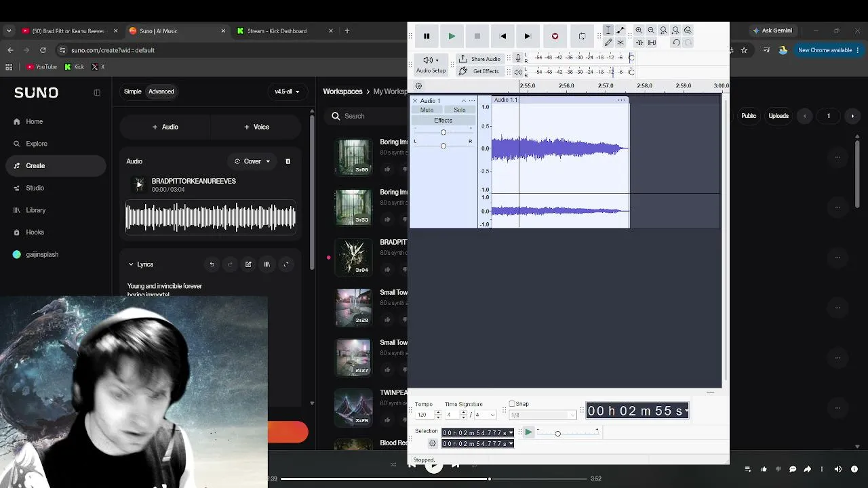This screenshot has height=488, width=868.
Task: Close the Audio 1 track
Action: pyautogui.click(x=415, y=101)
